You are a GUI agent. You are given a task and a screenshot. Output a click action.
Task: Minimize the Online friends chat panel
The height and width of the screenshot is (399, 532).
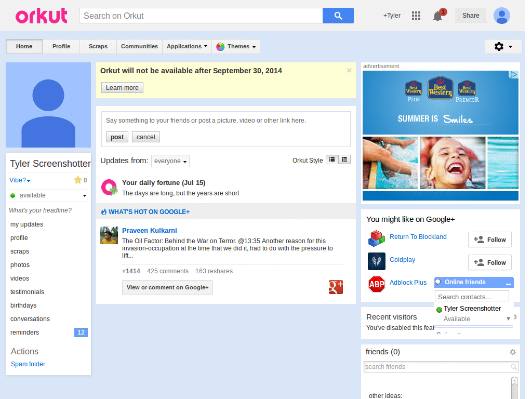click(x=508, y=283)
